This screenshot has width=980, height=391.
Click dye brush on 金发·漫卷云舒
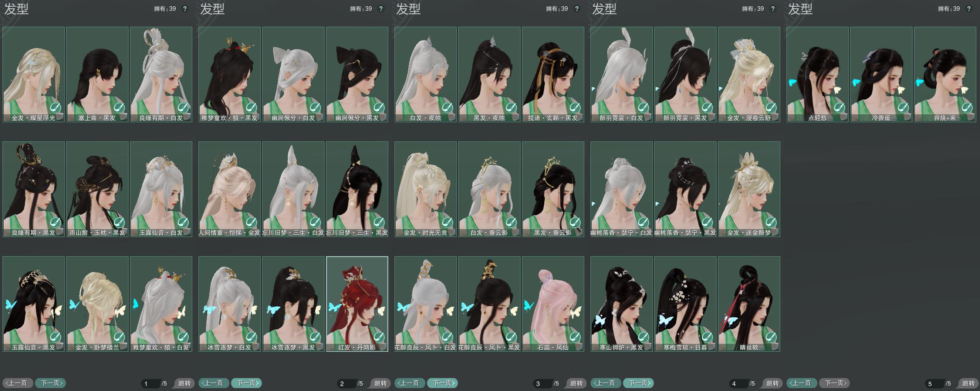[771, 108]
